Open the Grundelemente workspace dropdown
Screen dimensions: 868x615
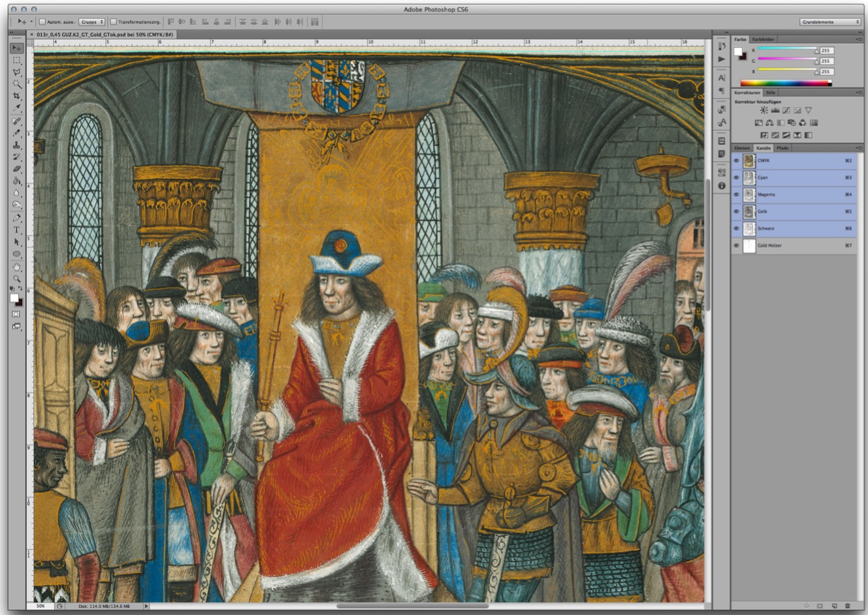tap(830, 22)
